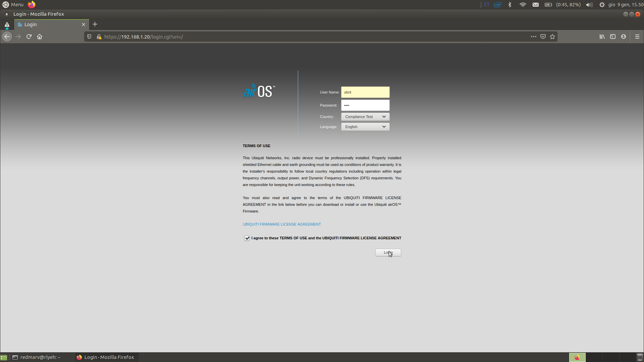Open a new browser tab

(x=95, y=24)
